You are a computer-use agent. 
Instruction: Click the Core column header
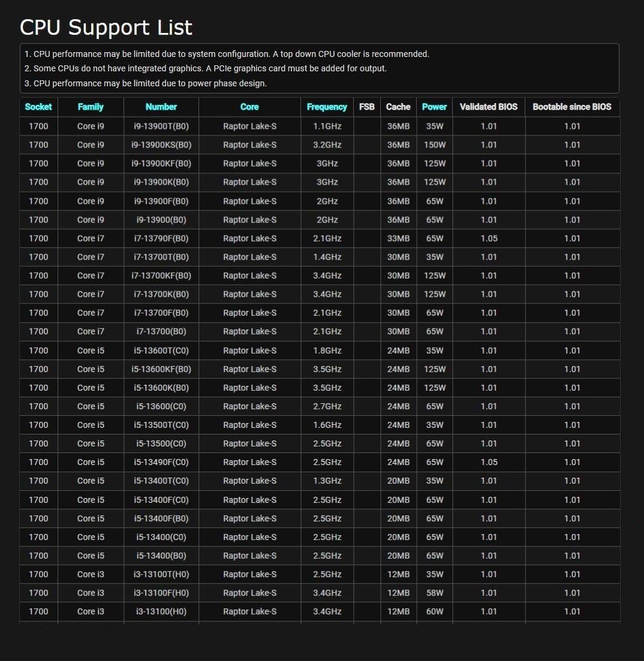click(x=249, y=107)
